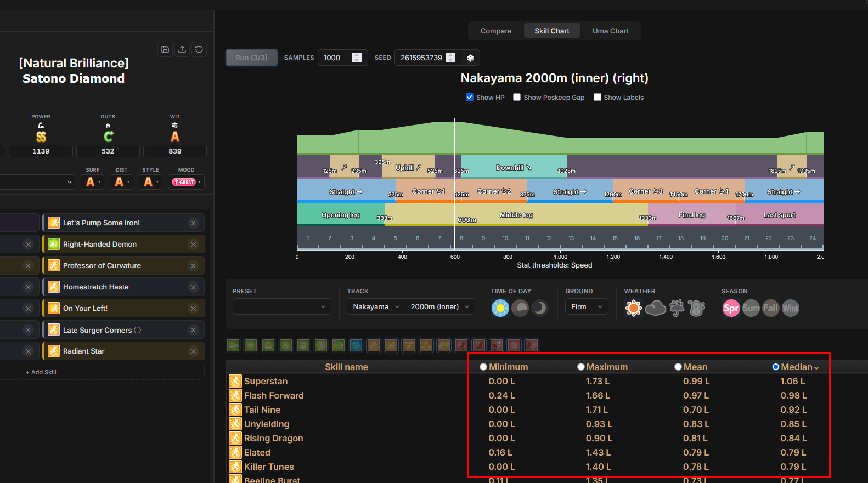Remove the Right-Handed Demon skill
This screenshot has width=868, height=483.
click(193, 245)
